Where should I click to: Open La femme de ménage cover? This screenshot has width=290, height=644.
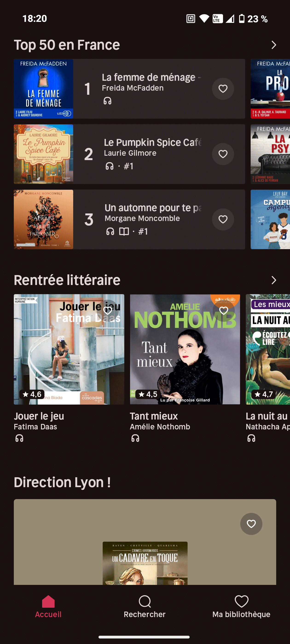coord(43,89)
